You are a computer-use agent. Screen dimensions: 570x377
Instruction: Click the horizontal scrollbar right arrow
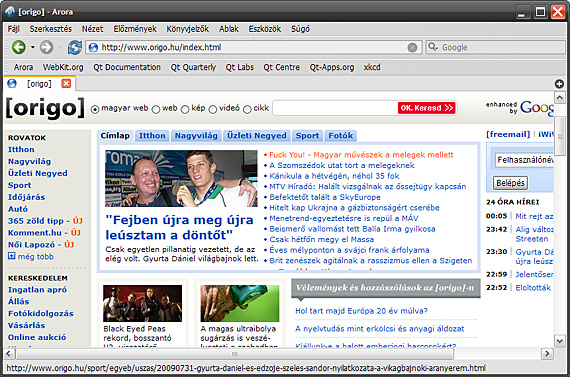(547, 353)
